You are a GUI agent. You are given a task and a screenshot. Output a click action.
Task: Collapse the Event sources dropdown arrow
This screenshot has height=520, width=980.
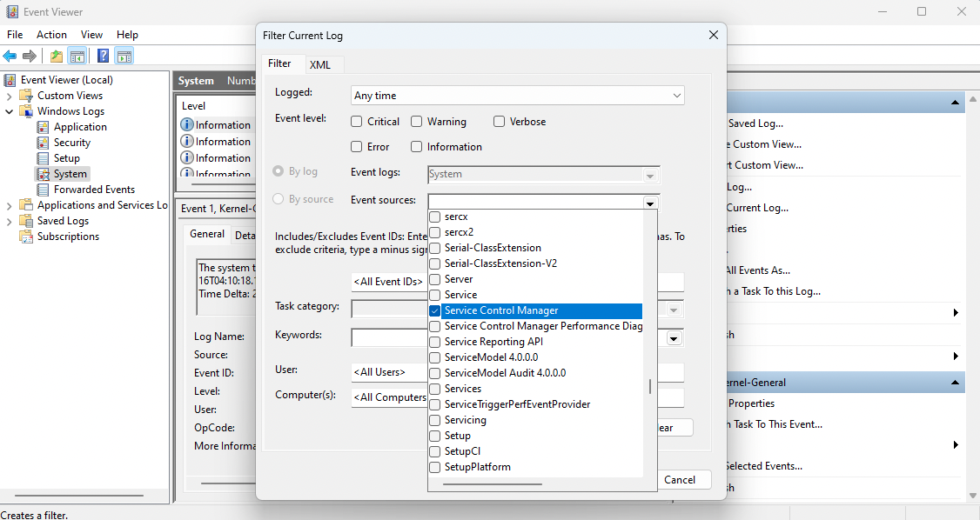coord(649,203)
